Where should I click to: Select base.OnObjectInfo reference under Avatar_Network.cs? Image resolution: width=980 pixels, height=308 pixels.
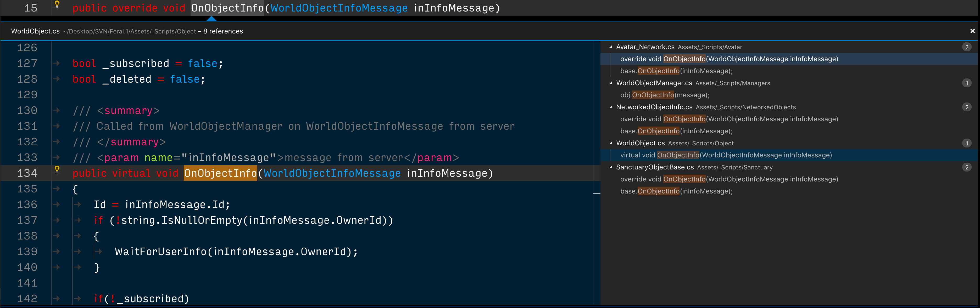pos(789,71)
